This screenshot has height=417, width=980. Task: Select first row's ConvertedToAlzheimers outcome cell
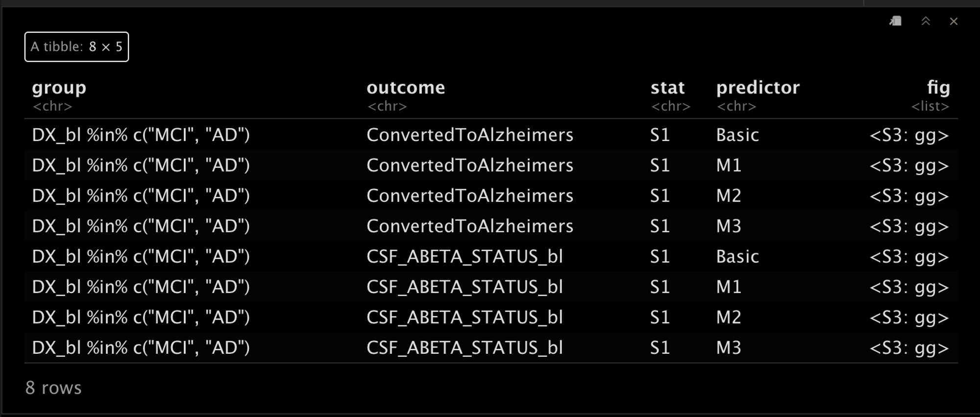click(x=470, y=135)
